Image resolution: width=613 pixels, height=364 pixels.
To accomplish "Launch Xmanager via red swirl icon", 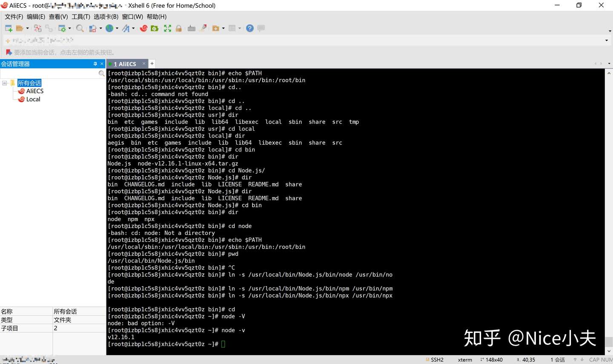I will [x=143, y=29].
